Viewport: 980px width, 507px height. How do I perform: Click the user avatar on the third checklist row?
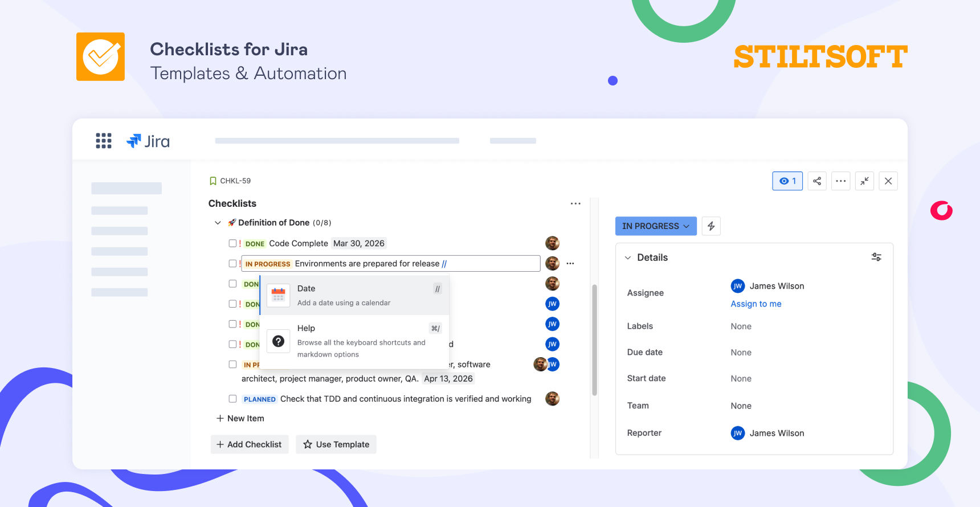point(552,284)
